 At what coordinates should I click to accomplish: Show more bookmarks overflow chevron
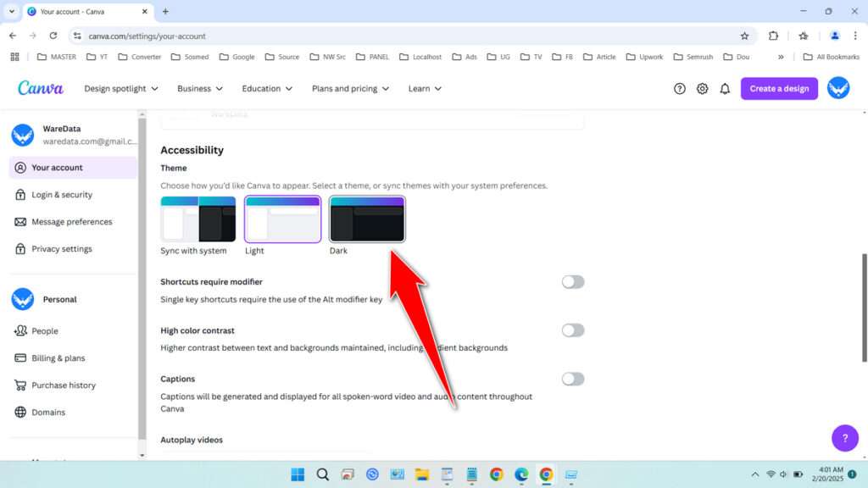tap(781, 57)
